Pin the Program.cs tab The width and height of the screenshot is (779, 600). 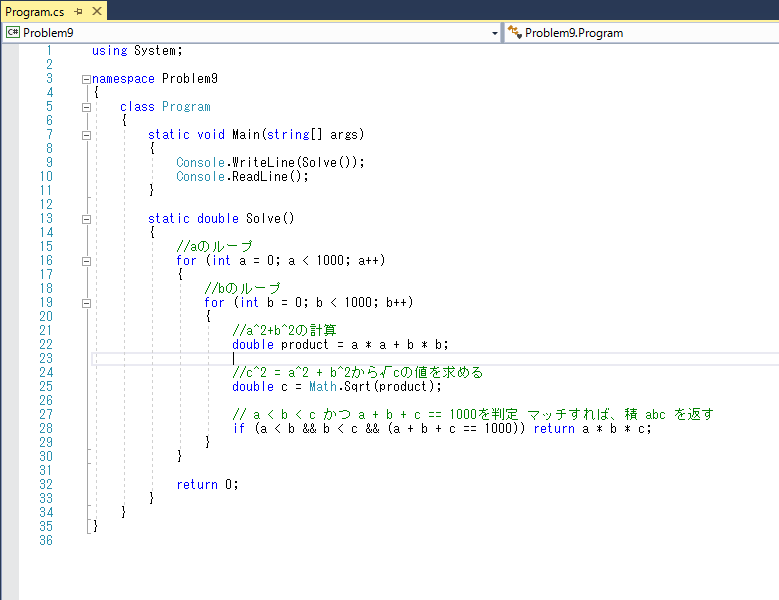point(78,11)
